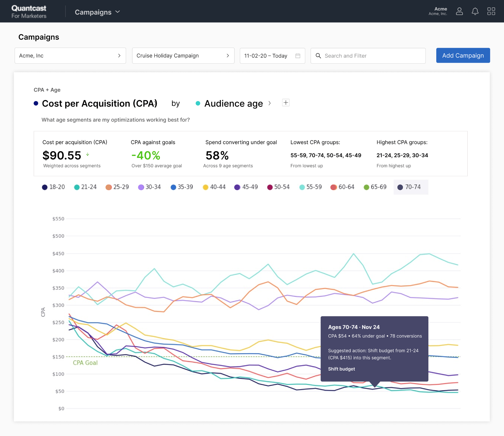Expand the Acme, Inc account selector
The image size is (504, 436).
click(70, 56)
